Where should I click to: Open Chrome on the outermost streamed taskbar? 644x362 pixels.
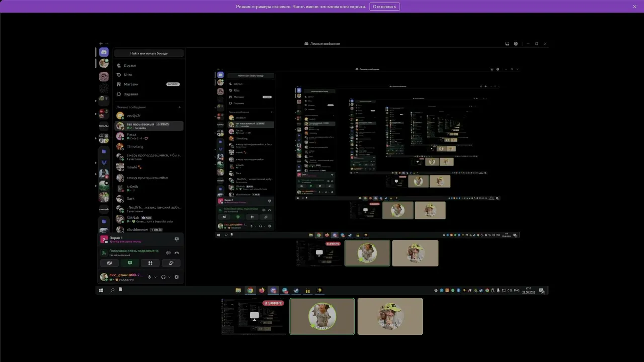tap(250, 290)
